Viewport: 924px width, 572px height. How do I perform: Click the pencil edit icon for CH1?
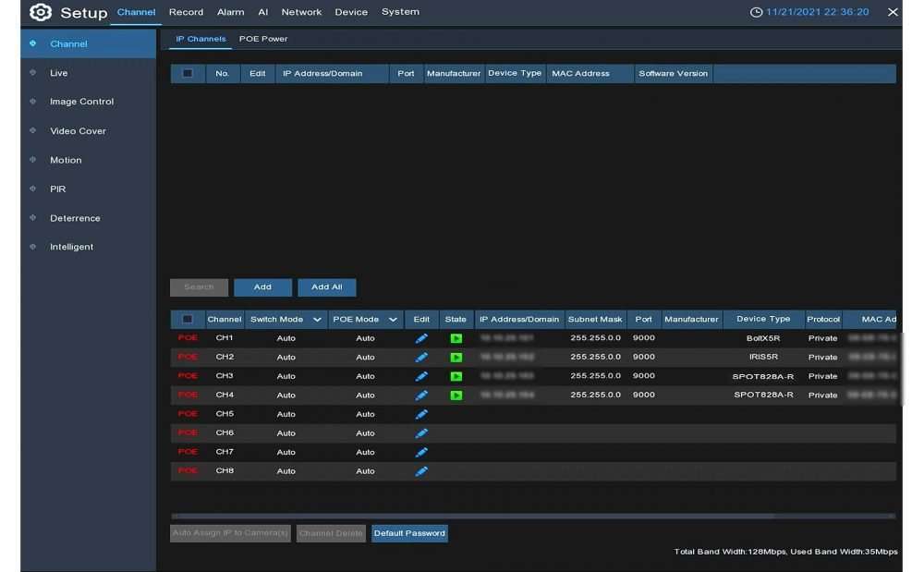coord(421,338)
